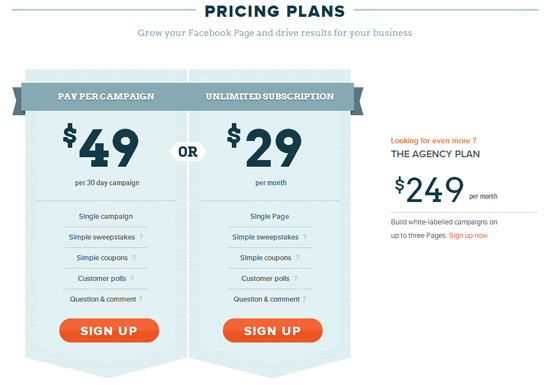Click help icon beside Pay Per Campaign sweepstakes
This screenshot has height=385, width=550.
pyautogui.click(x=141, y=237)
